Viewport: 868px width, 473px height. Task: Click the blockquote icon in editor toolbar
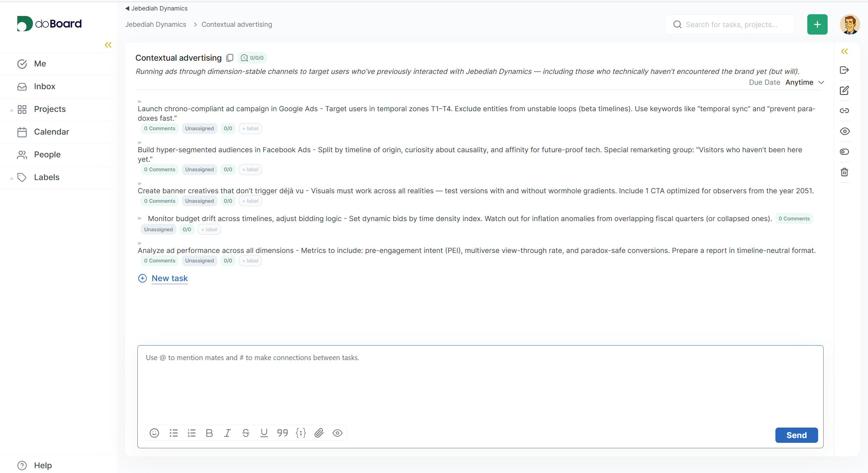(x=282, y=433)
